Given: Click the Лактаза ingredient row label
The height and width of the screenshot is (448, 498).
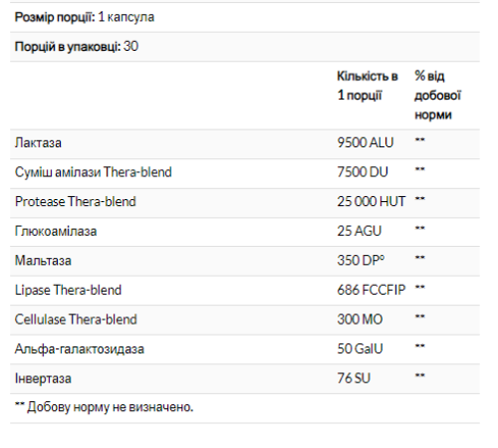Looking at the screenshot, I should [x=38, y=143].
